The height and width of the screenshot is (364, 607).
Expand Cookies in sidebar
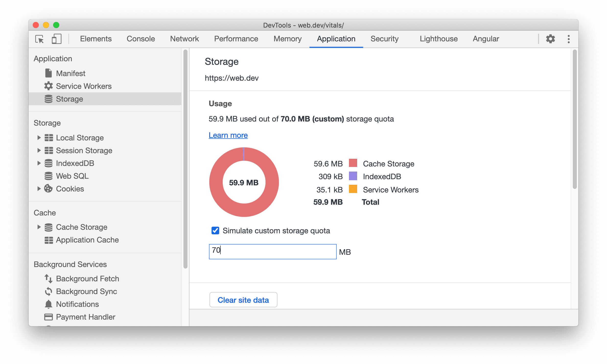[x=38, y=188]
